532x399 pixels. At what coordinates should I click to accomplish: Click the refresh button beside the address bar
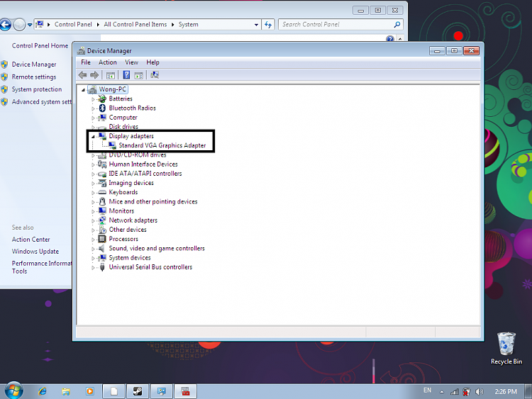click(x=268, y=25)
